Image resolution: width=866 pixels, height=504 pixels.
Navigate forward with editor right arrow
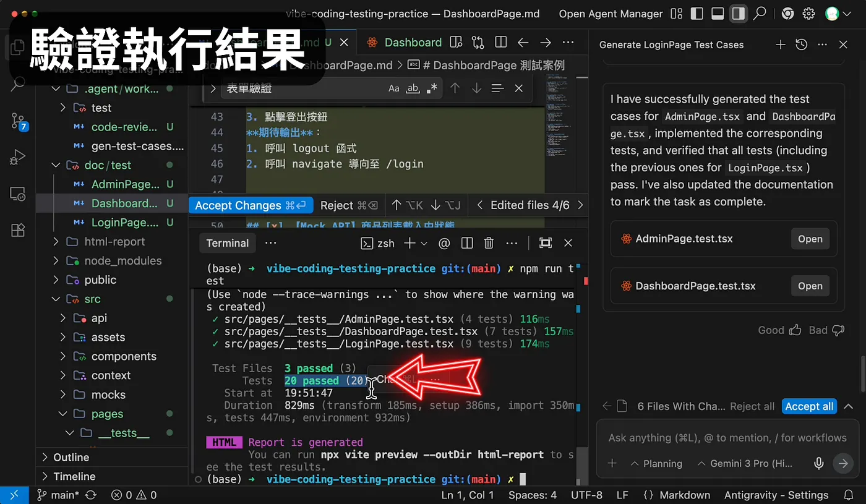[x=546, y=42]
